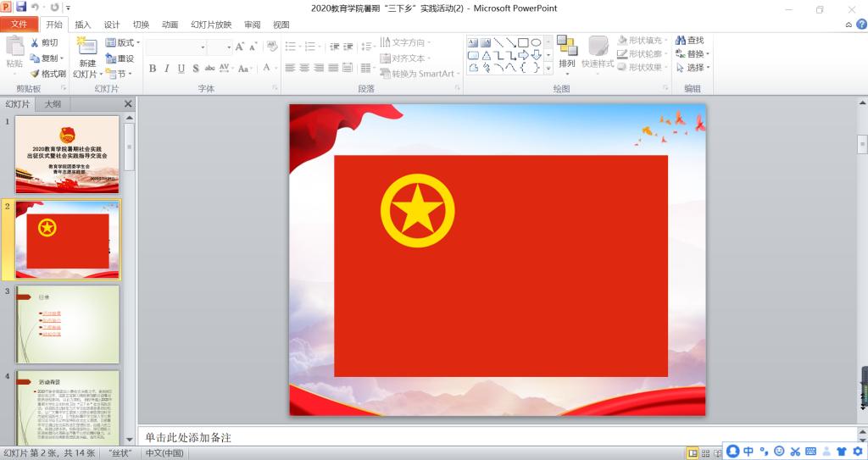
Task: Open PowerPoint help question mark icon
Action: coord(861,25)
